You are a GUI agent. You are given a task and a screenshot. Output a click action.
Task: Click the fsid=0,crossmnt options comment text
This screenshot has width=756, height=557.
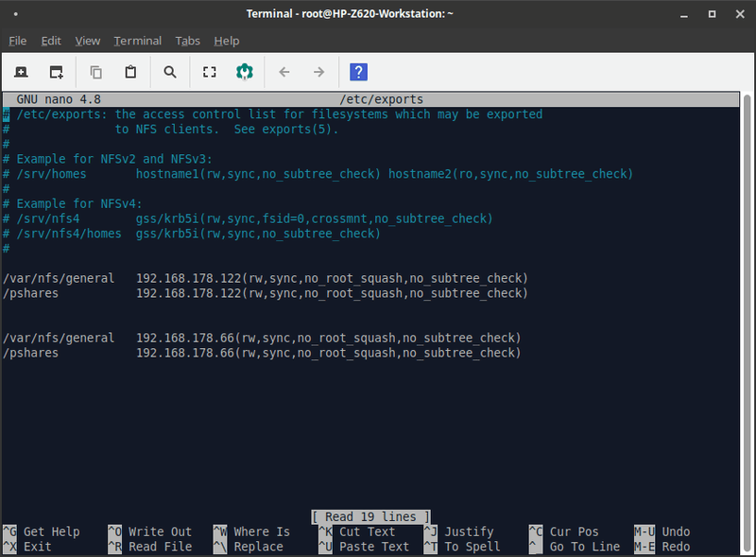coord(315,218)
